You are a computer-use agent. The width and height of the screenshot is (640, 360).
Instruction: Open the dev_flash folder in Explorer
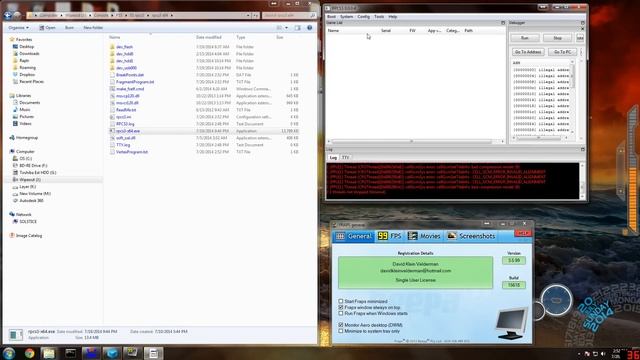124,47
